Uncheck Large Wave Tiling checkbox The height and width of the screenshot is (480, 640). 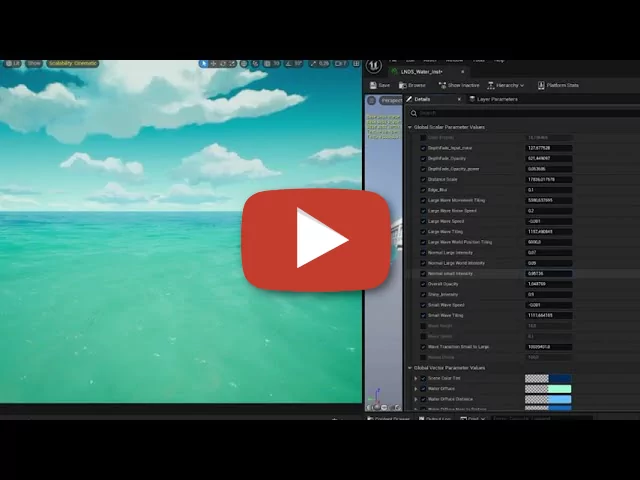[x=423, y=232]
